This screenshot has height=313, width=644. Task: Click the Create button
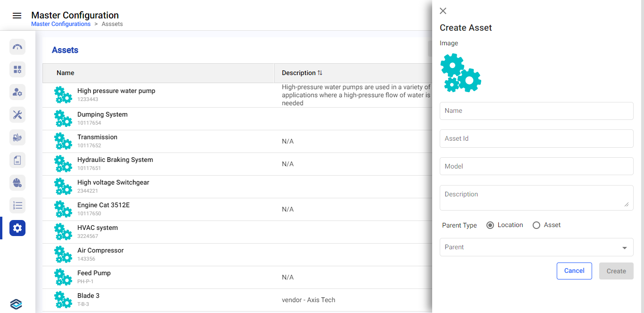point(616,271)
